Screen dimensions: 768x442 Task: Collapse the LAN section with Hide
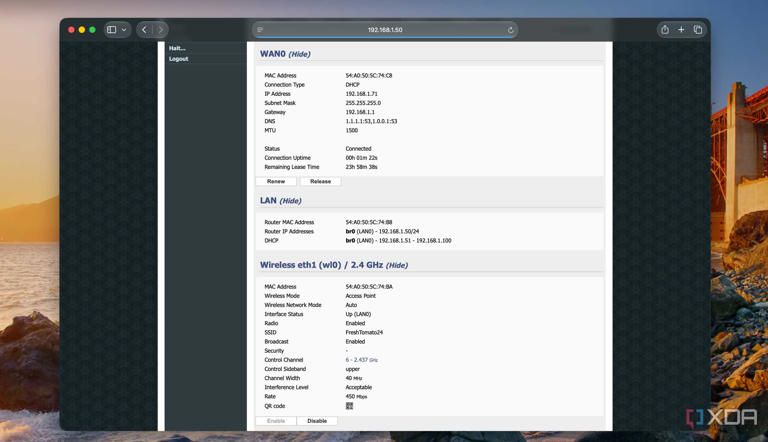click(x=290, y=201)
